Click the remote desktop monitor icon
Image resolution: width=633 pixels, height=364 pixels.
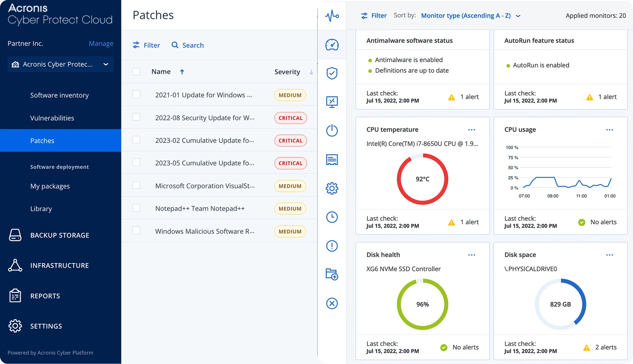pyautogui.click(x=332, y=102)
